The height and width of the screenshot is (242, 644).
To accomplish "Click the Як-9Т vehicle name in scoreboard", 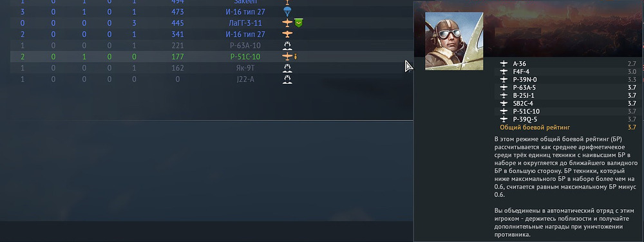I will (245, 68).
